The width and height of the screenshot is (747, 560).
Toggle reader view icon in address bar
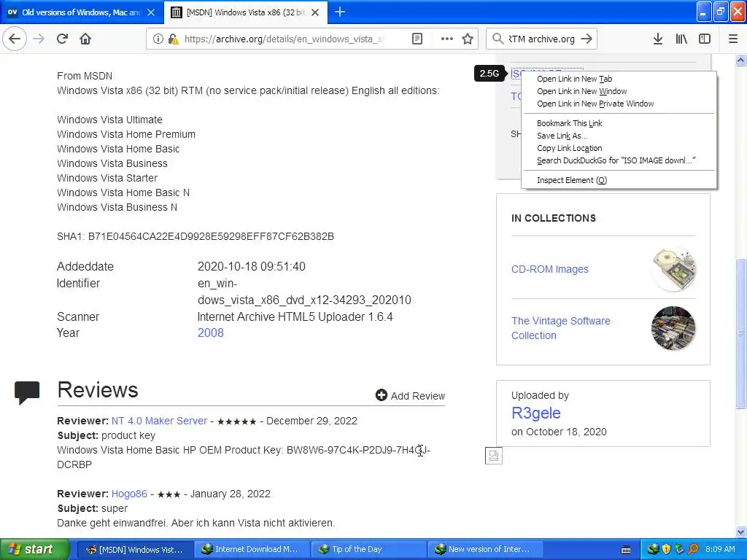417,39
